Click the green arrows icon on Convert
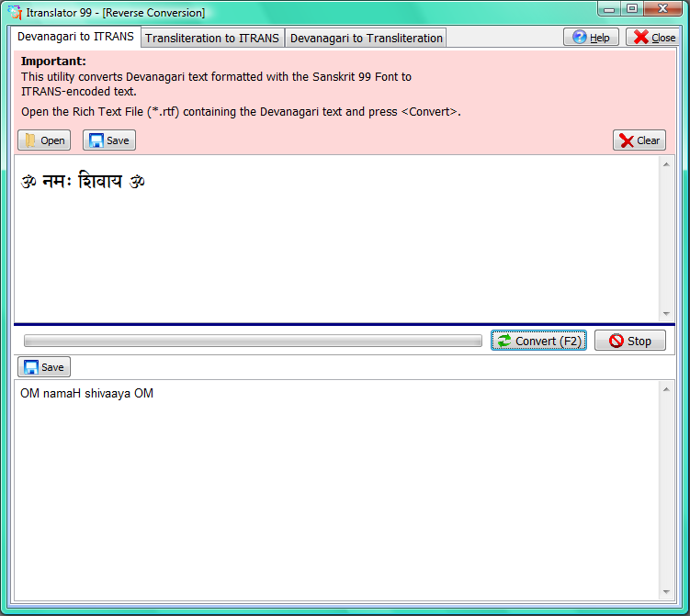This screenshot has height=616, width=690. point(504,341)
